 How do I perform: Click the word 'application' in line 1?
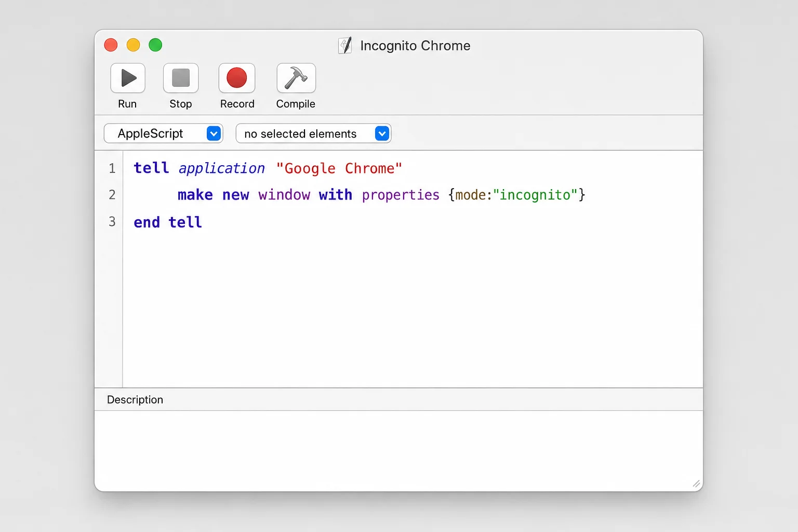[x=222, y=168]
